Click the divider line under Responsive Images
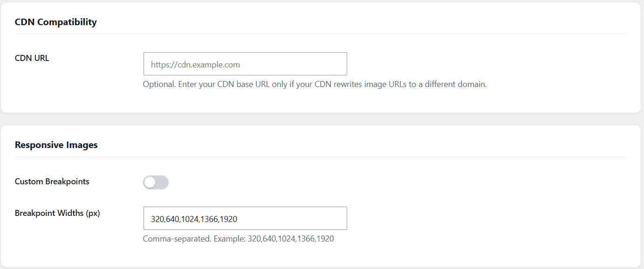Screen dimensions: 644x269 pyautogui.click(x=321, y=157)
